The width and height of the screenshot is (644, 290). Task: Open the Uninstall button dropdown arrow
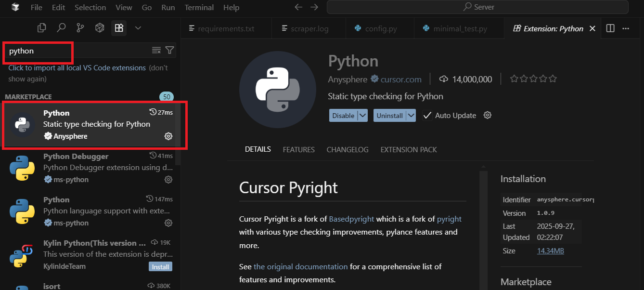click(x=411, y=116)
